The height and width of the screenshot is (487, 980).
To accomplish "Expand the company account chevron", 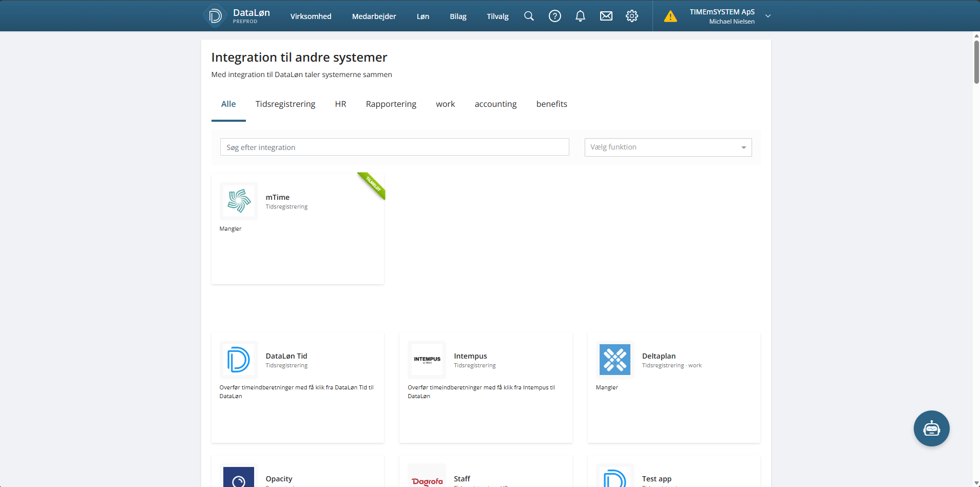I will coord(768,16).
